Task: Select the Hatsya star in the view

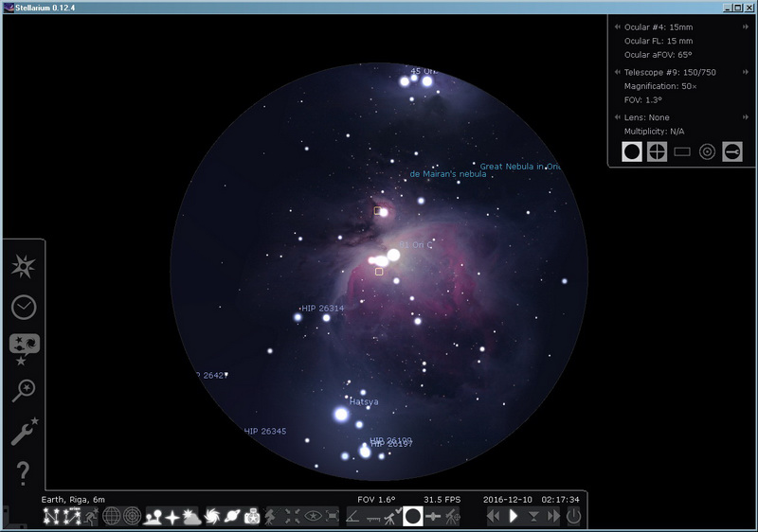Action: point(341,415)
